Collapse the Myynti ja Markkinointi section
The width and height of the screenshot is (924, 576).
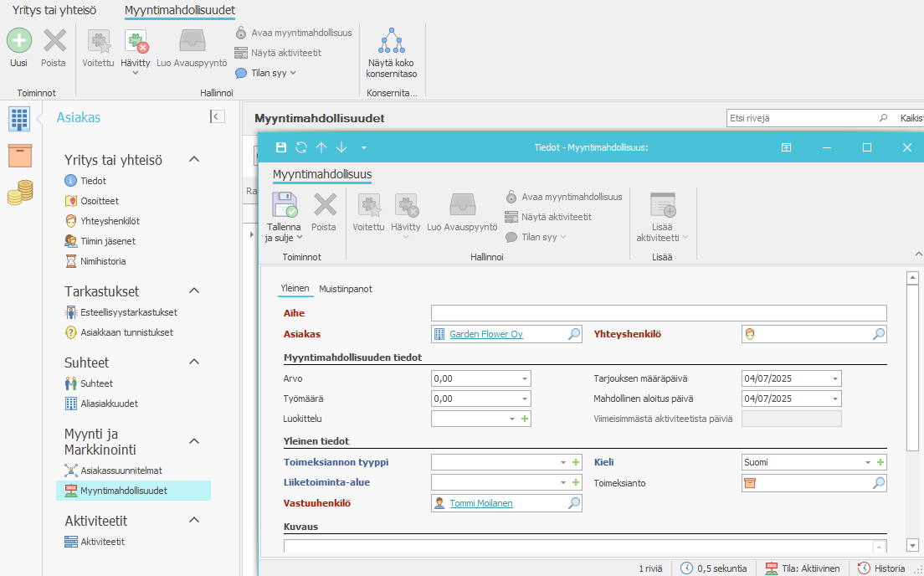point(194,440)
